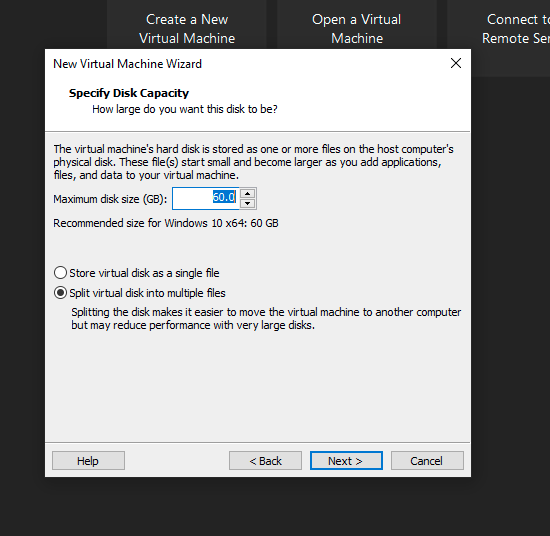
Task: Cancel the New Virtual Machine Wizard
Action: [427, 461]
